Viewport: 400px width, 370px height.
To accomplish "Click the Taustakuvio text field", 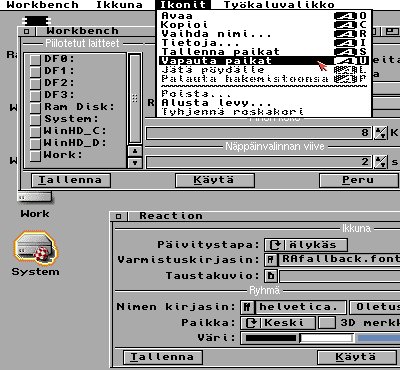I will [339, 276].
